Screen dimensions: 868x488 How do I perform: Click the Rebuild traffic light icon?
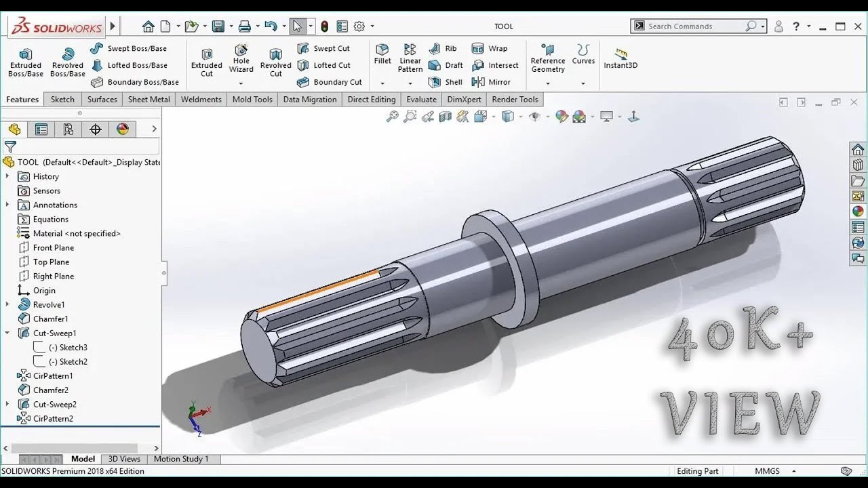pyautogui.click(x=325, y=26)
